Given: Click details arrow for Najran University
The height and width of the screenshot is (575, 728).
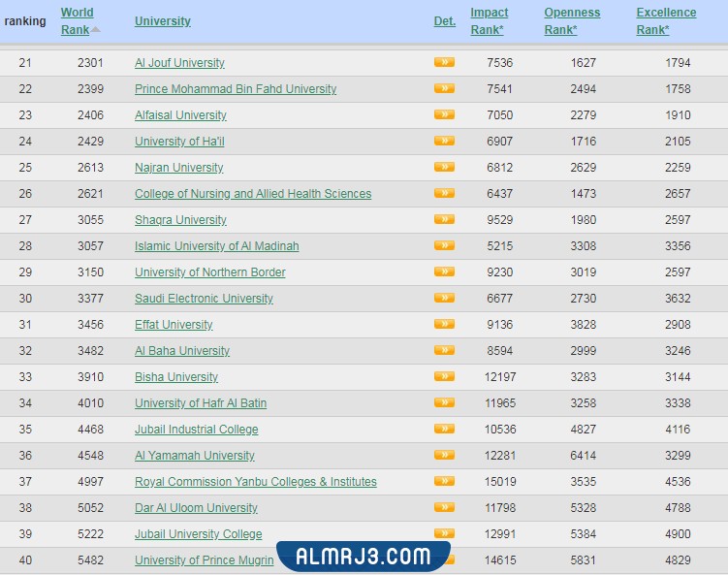Looking at the screenshot, I should click(x=444, y=167).
